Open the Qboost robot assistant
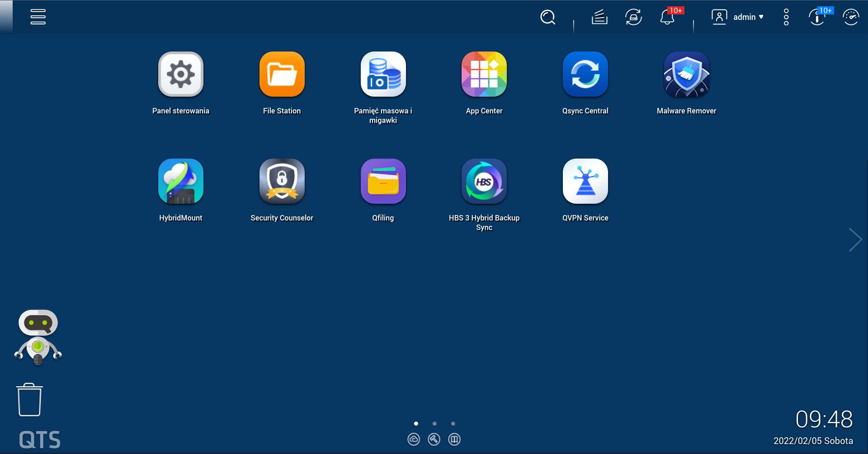The width and height of the screenshot is (868, 454). [x=38, y=337]
